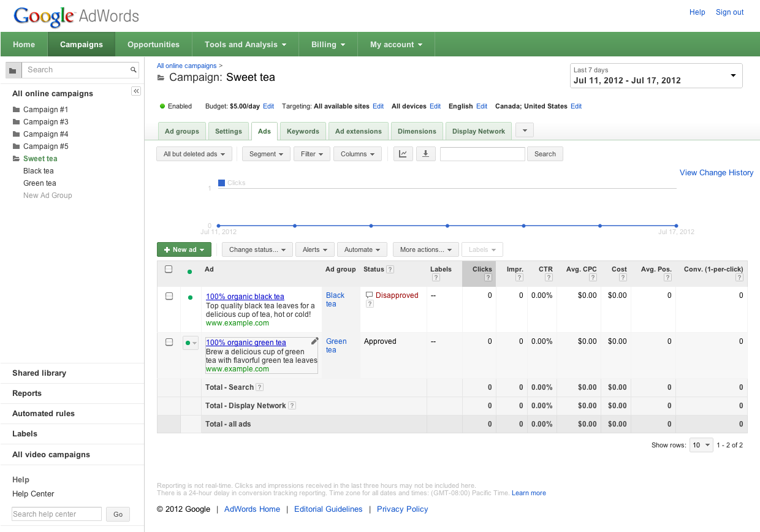Open the Alerts dropdown
Screen dimensions: 760x532
(x=315, y=249)
